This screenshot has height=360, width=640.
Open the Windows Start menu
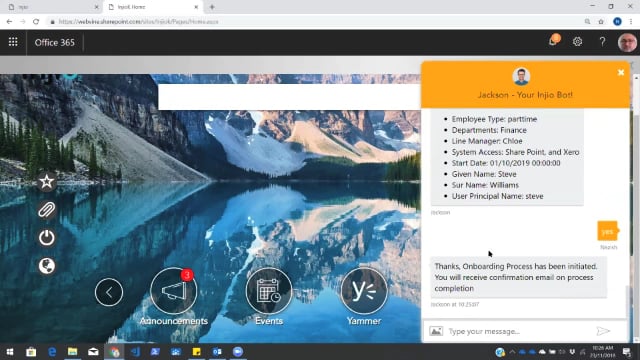pos(10,351)
